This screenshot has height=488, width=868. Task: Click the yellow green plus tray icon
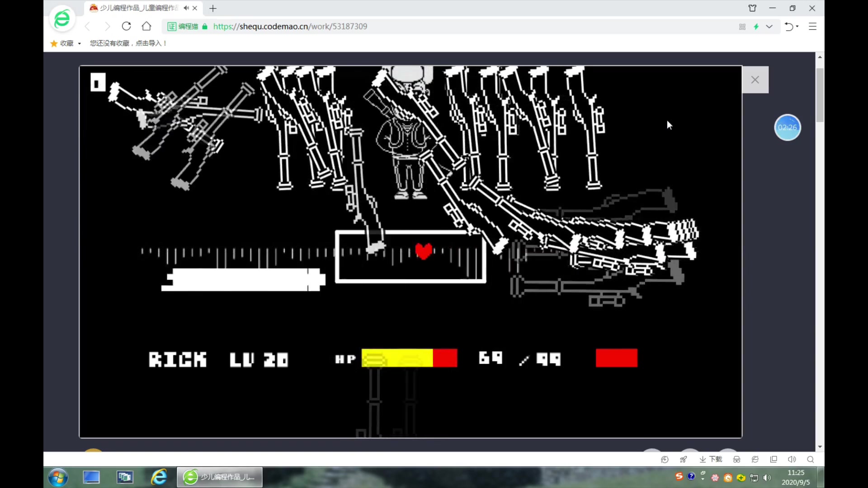pos(741,478)
